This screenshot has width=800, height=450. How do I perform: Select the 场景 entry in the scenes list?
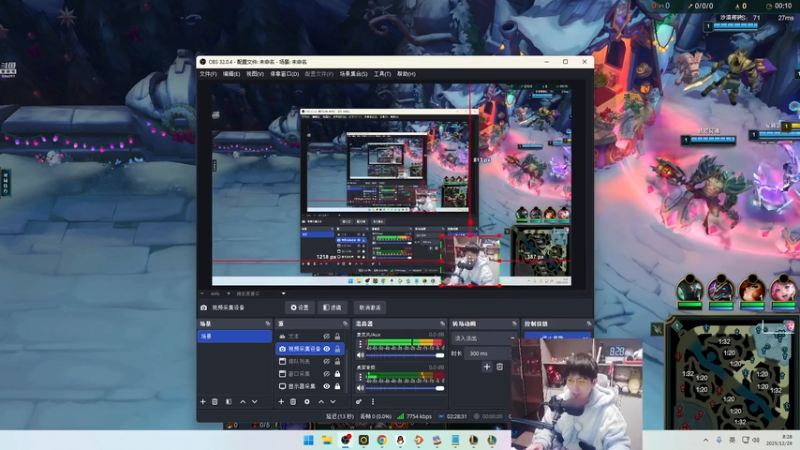(x=234, y=336)
